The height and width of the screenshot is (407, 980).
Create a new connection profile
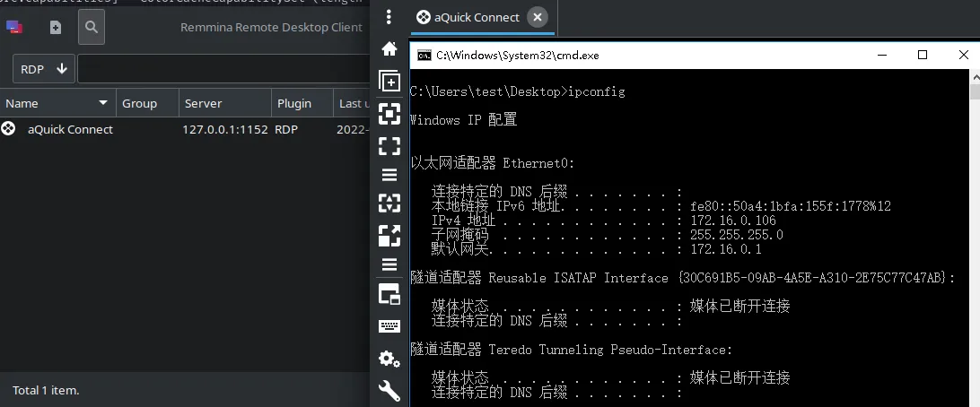tap(56, 28)
